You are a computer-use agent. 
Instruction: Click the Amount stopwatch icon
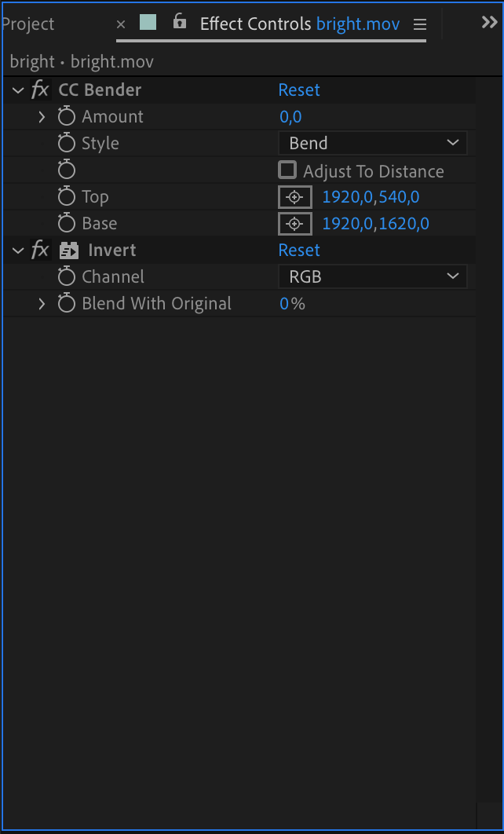coord(67,117)
